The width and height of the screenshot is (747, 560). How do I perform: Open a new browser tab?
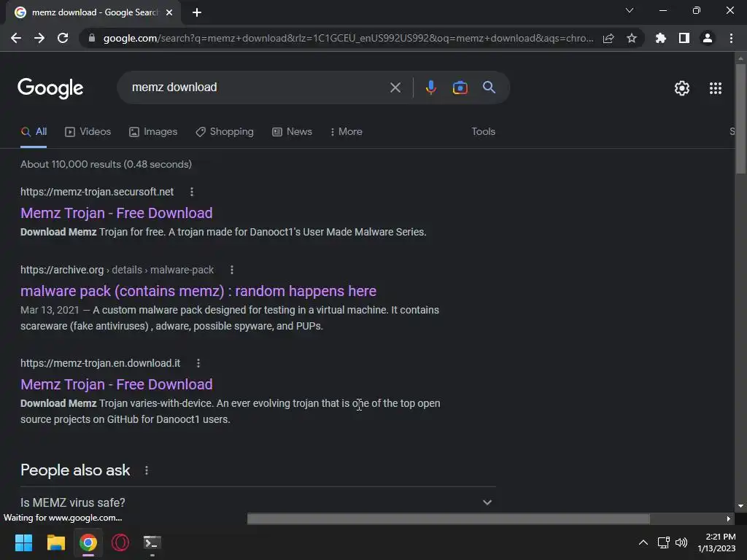pos(197,13)
